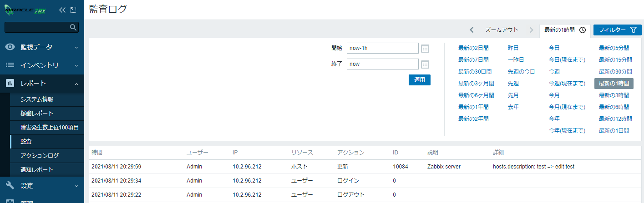The image size is (644, 203).
Task: Open calendar picker for end date
Action: (425, 64)
